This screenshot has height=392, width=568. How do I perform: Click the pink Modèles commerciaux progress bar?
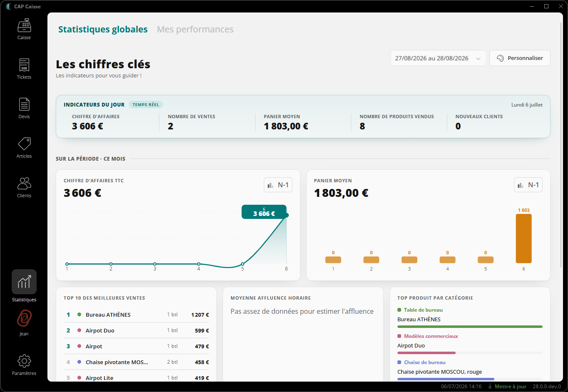coord(427,353)
